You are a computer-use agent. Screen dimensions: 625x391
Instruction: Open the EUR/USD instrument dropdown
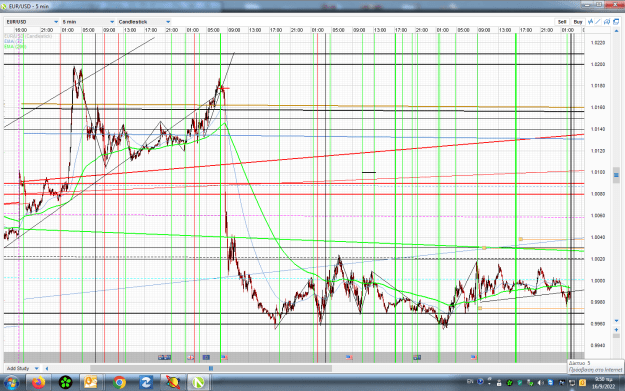point(32,22)
